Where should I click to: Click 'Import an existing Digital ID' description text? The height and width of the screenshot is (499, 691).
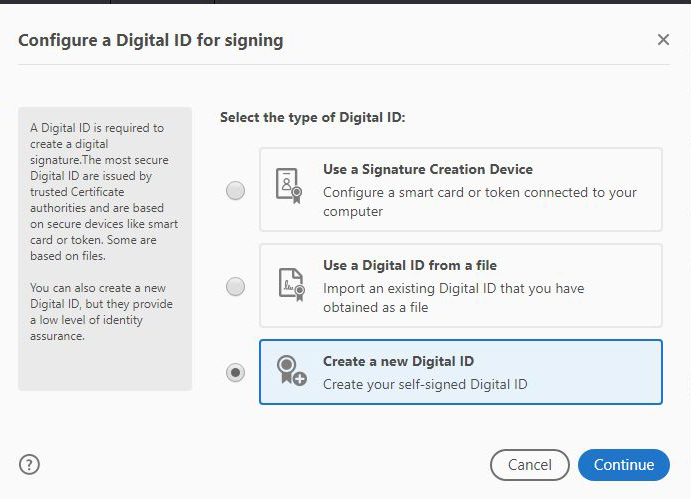point(453,298)
